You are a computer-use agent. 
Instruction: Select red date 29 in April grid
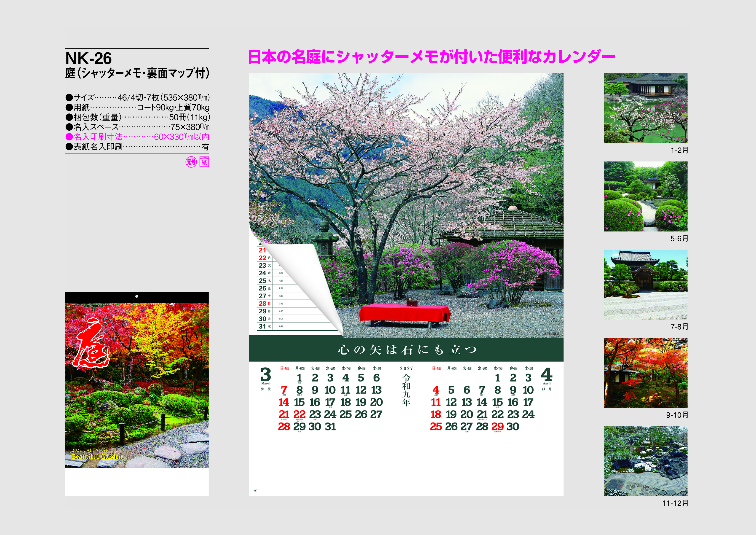497,426
